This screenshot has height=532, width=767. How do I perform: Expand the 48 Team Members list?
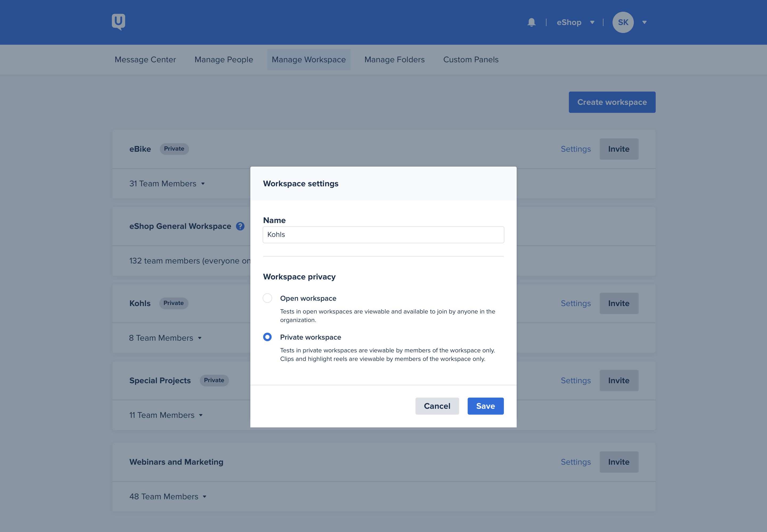pos(168,496)
